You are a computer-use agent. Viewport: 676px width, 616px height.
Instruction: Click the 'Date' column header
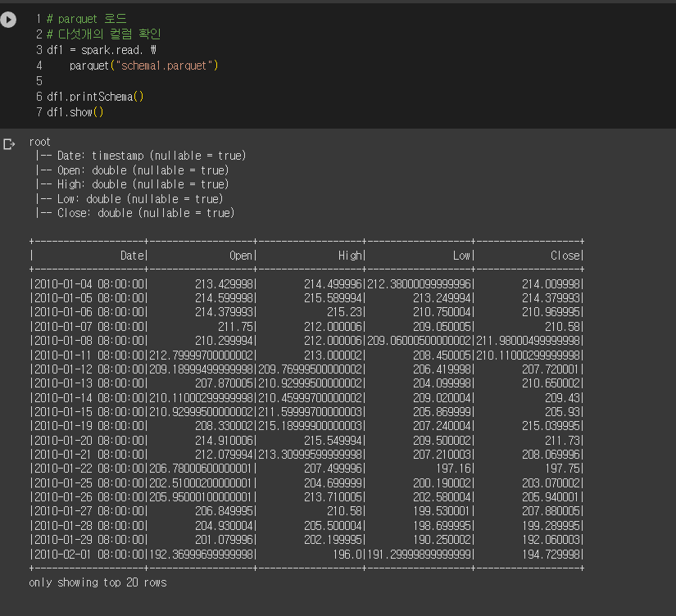coord(133,256)
